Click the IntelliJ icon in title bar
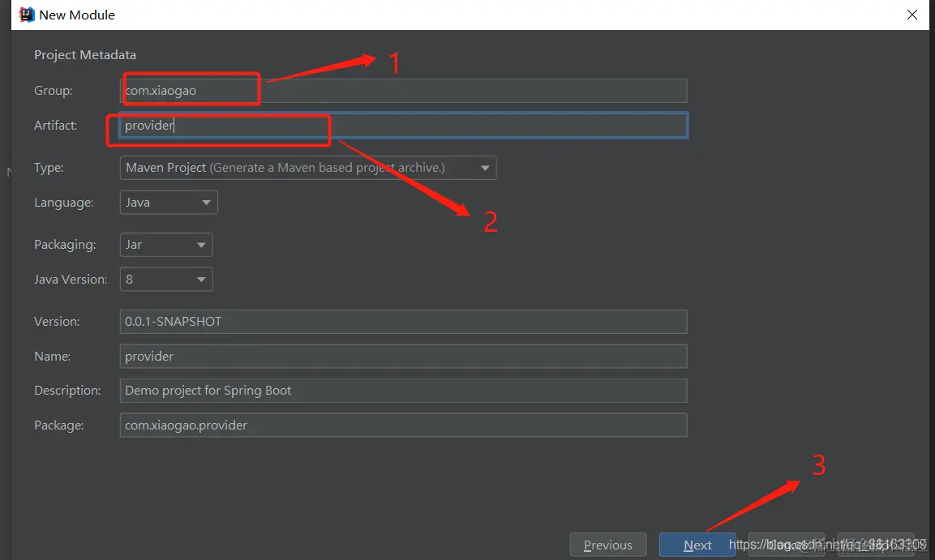 [27, 15]
